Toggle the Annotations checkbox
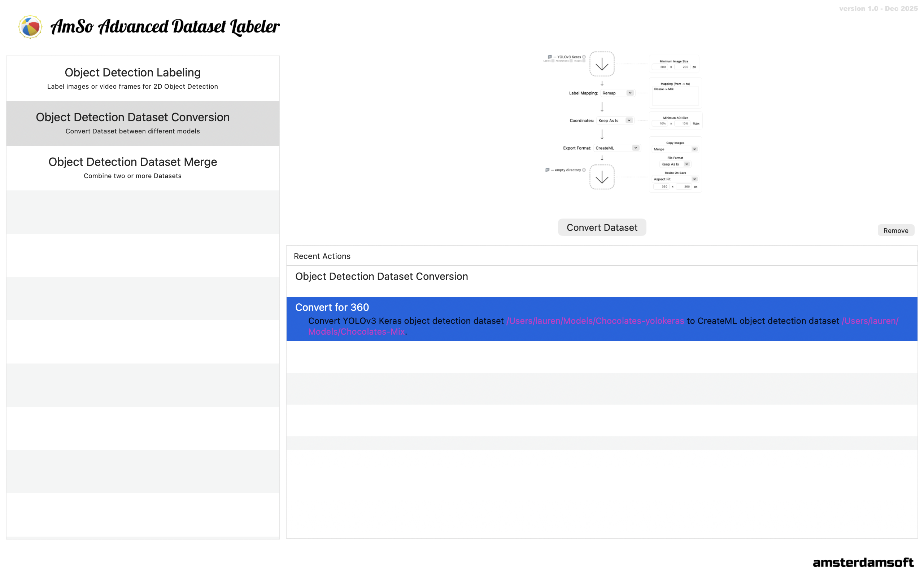This screenshot has height=577, width=924. [571, 61]
